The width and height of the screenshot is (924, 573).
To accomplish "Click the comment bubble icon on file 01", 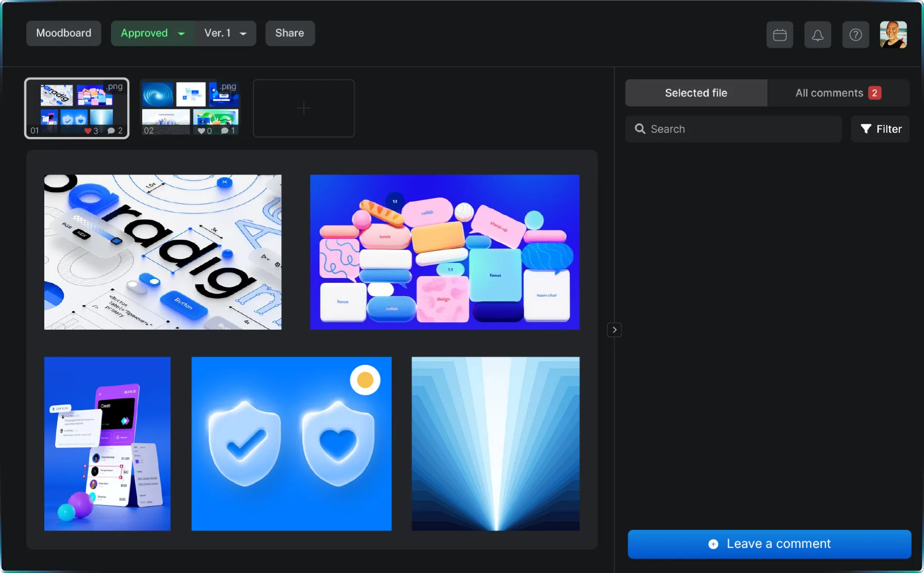I will tap(111, 131).
